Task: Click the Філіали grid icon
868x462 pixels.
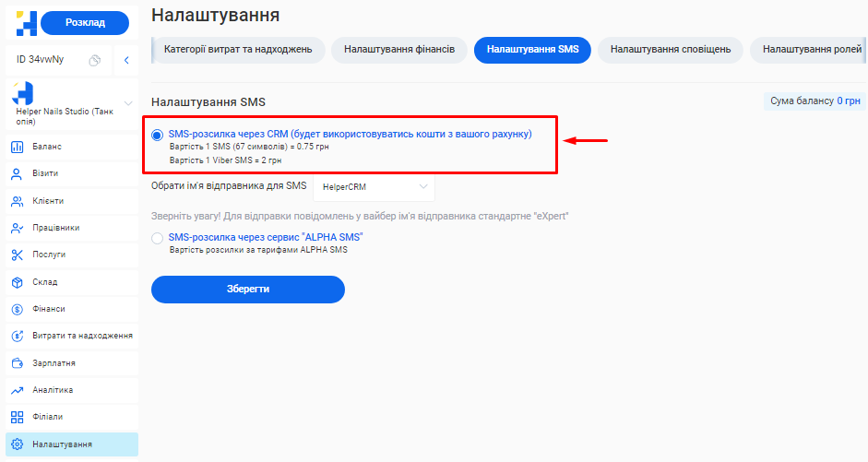Action: (17, 417)
